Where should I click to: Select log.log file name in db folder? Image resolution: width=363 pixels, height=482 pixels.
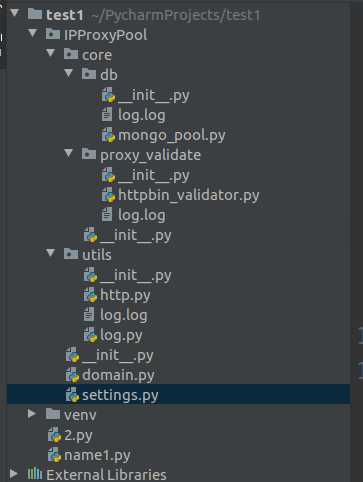(142, 116)
